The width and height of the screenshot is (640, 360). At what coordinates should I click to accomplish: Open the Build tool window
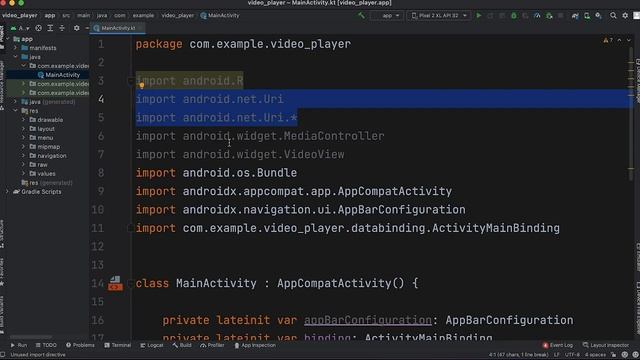tap(182, 345)
